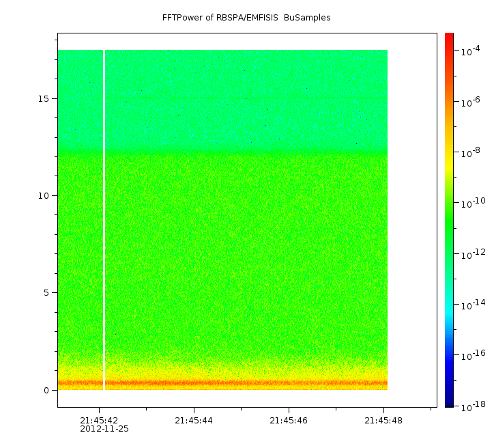Screen dimensions: 494x448
Task: Click the plot title FFTPower of RBSPA/EMFISIS
Action: coord(246,18)
